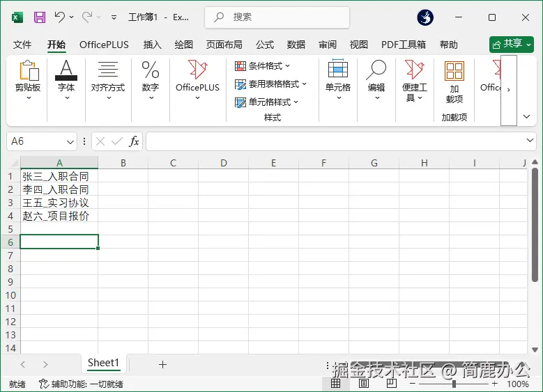Open the 对齐方式 alignment group

point(108,81)
